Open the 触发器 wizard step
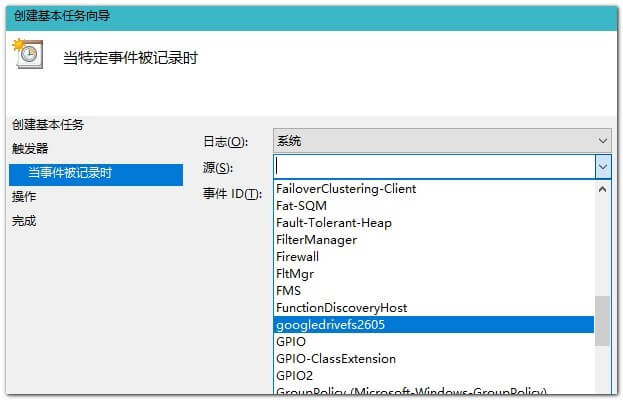 point(30,149)
